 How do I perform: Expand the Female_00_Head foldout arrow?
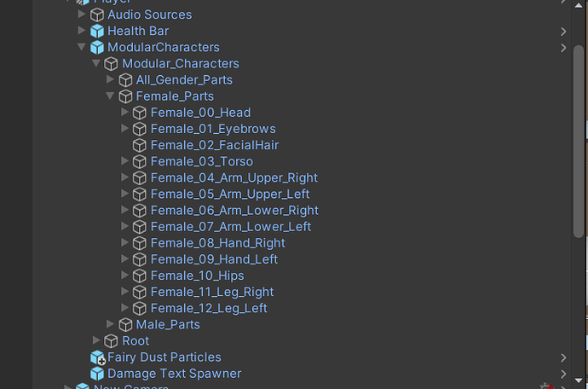point(124,113)
